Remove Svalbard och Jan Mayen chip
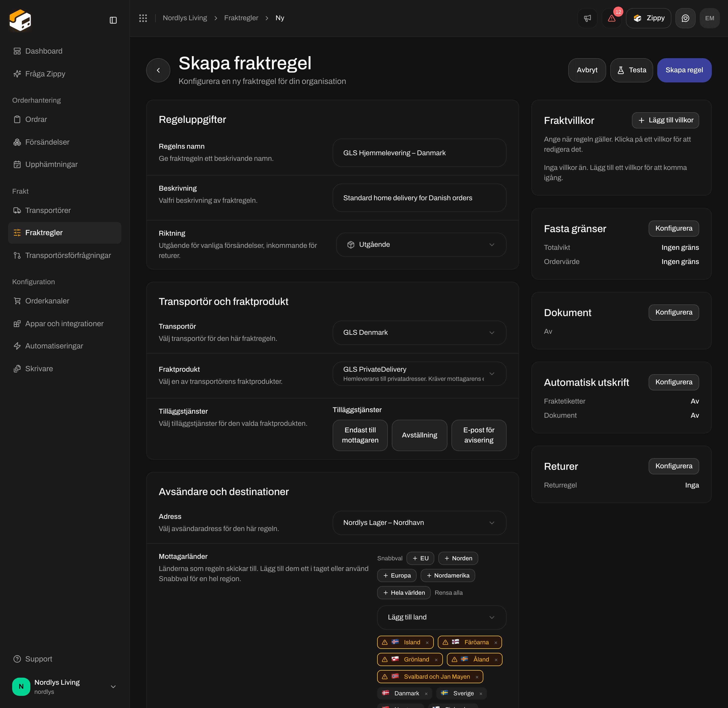Viewport: 728px width, 708px height. pos(477,677)
